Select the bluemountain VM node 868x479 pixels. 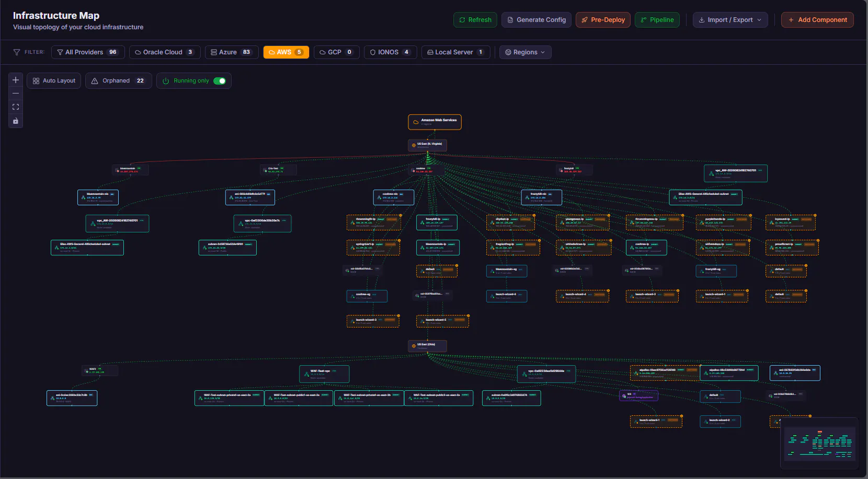coord(131,170)
